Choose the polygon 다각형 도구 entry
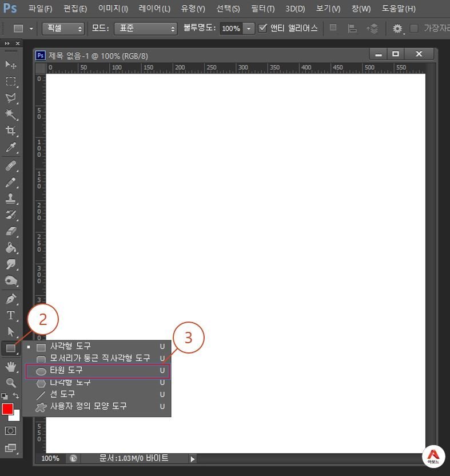Viewport: 450px width, 476px height. tap(97, 383)
